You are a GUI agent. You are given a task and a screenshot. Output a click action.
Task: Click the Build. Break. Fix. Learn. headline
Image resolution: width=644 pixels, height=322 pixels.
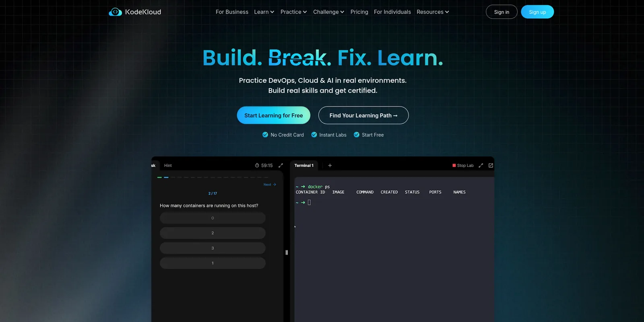pyautogui.click(x=323, y=58)
